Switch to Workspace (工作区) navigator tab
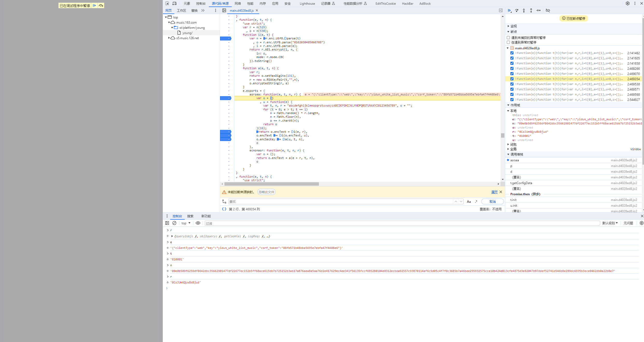This screenshot has height=342, width=644. click(x=181, y=10)
